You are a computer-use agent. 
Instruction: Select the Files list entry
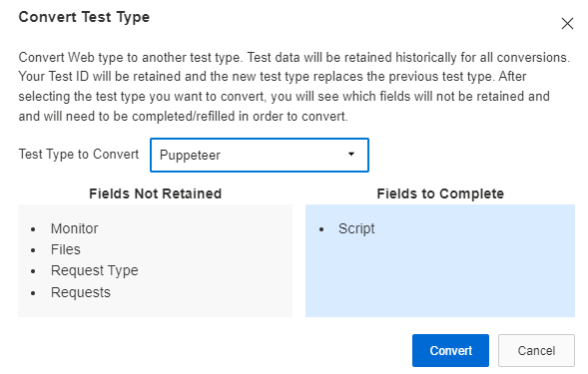pyautogui.click(x=66, y=249)
